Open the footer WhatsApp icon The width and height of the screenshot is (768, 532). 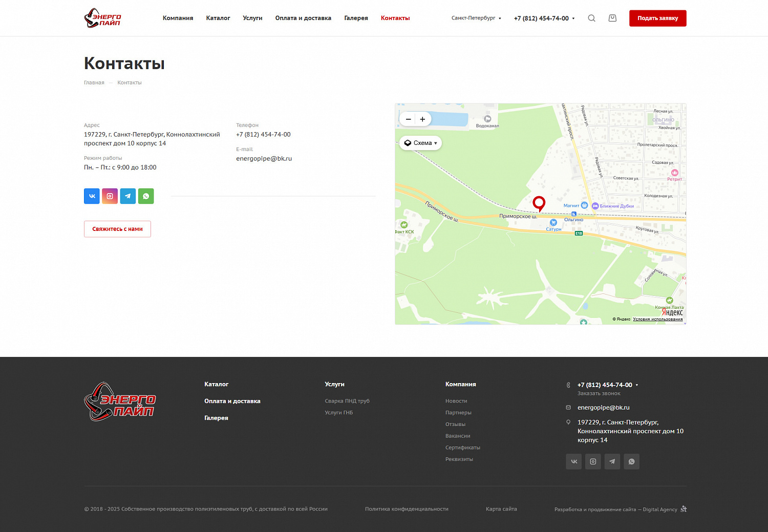point(631,461)
